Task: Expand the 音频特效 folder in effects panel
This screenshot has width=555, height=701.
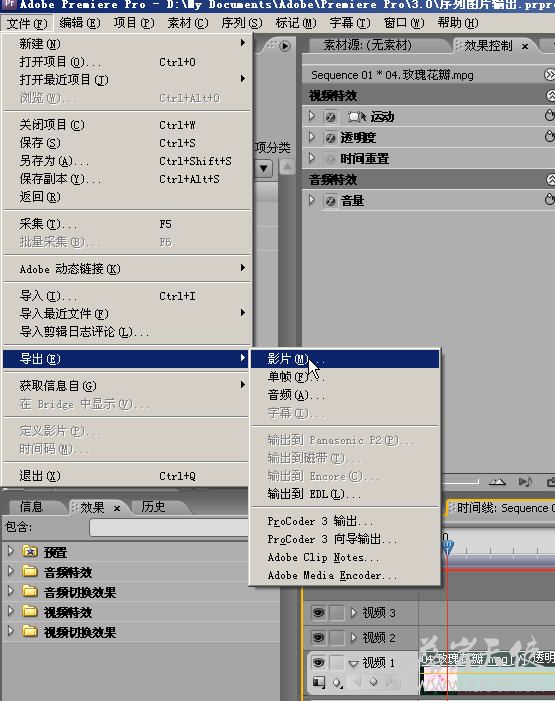Action: coord(11,571)
